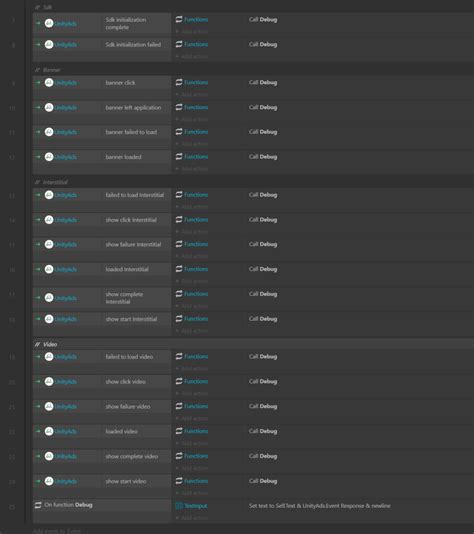This screenshot has height=534, width=474.
Task: Click the green trigger arrow for 'Sdk initialization failed'
Action: [x=38, y=44]
